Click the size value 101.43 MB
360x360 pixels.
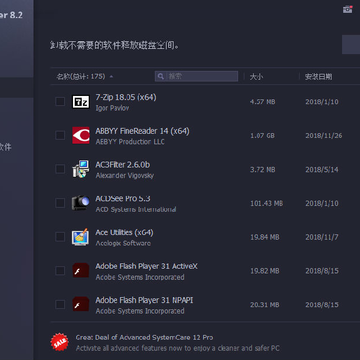267,203
